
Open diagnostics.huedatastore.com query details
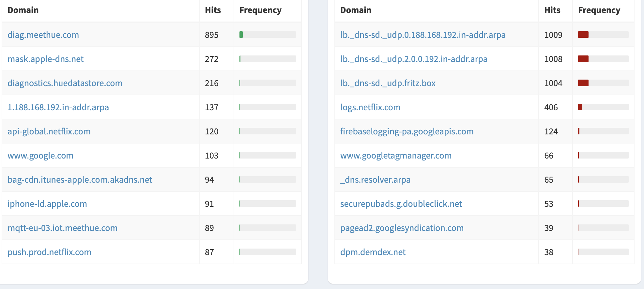click(x=65, y=83)
